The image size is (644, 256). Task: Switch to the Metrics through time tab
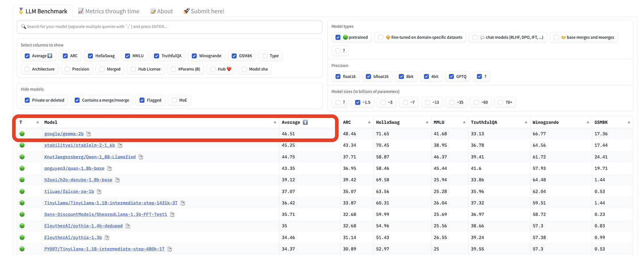click(108, 11)
